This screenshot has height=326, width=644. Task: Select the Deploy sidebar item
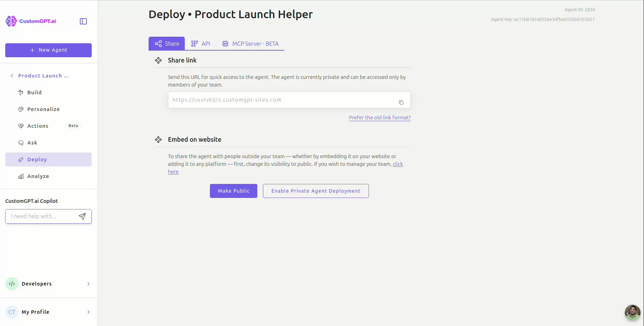tap(48, 160)
